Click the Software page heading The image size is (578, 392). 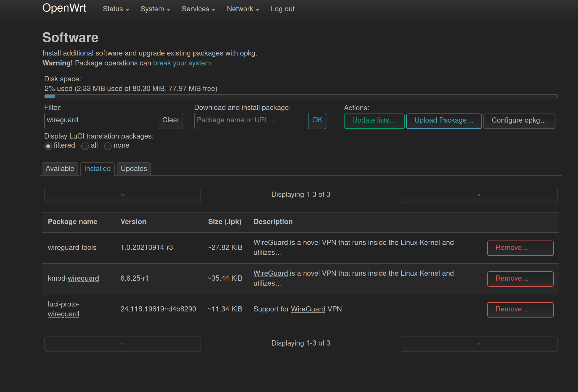tap(70, 37)
